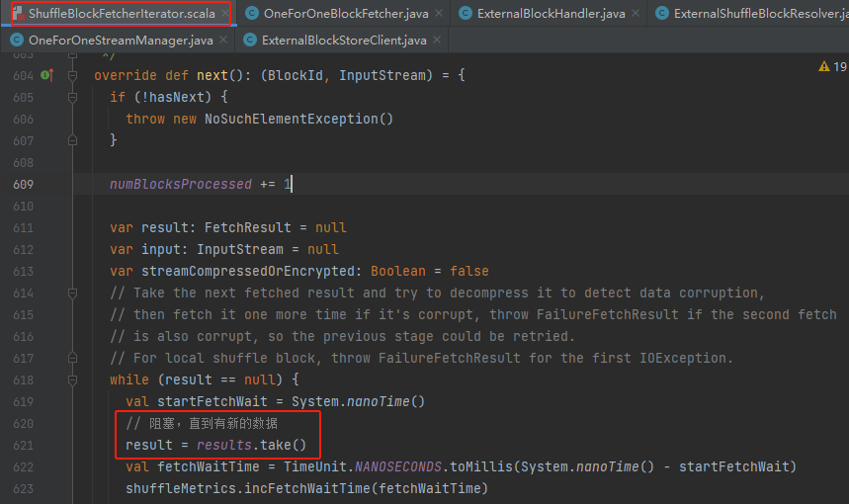849x504 pixels.
Task: Click the BlockId type on line 604
Action: coord(296,75)
